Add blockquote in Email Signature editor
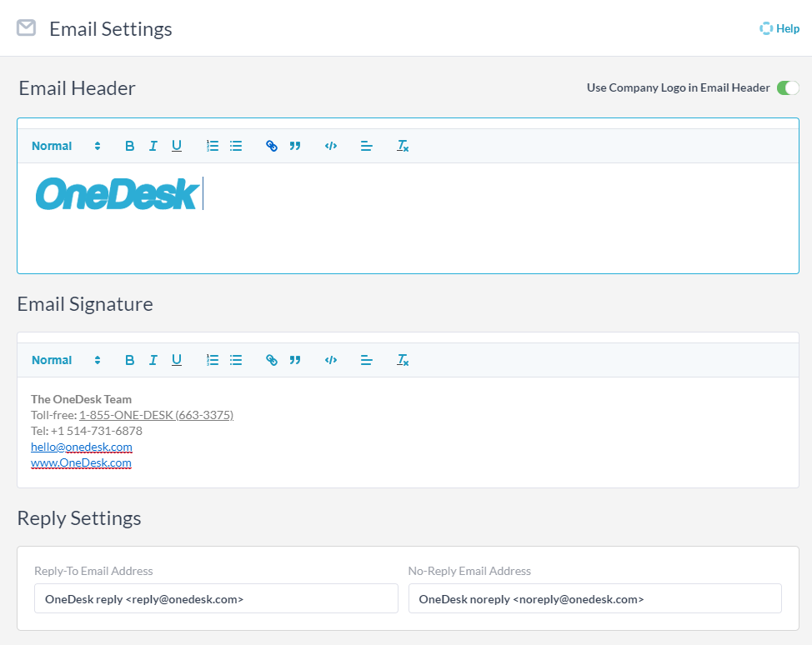Image resolution: width=812 pixels, height=645 pixels. (295, 360)
